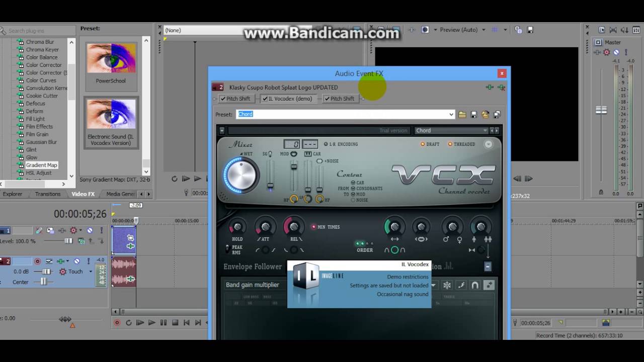
Task: Click Master bus volume fader
Action: tap(601, 110)
